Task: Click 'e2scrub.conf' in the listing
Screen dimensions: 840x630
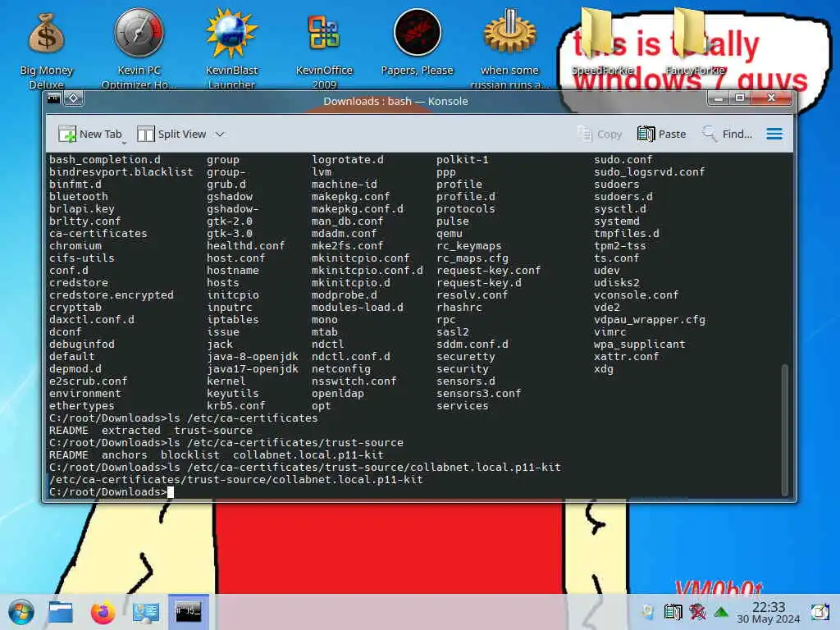Action: [x=89, y=381]
